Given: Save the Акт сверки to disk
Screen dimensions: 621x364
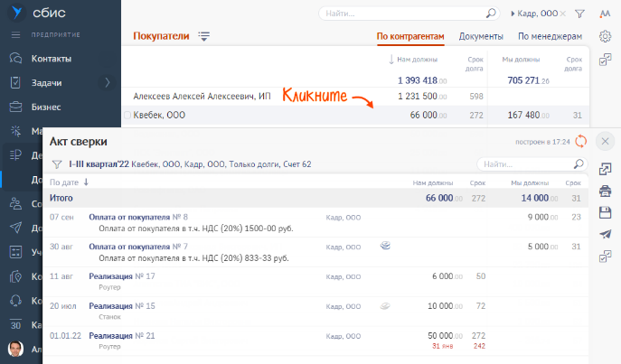Looking at the screenshot, I should [x=605, y=212].
